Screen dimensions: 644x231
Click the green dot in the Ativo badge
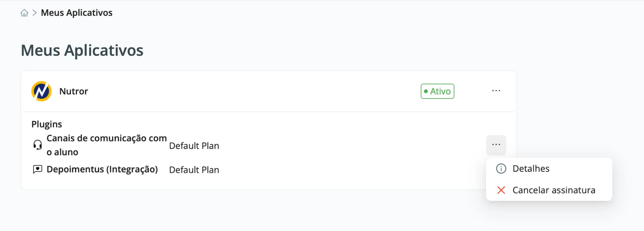tap(426, 91)
